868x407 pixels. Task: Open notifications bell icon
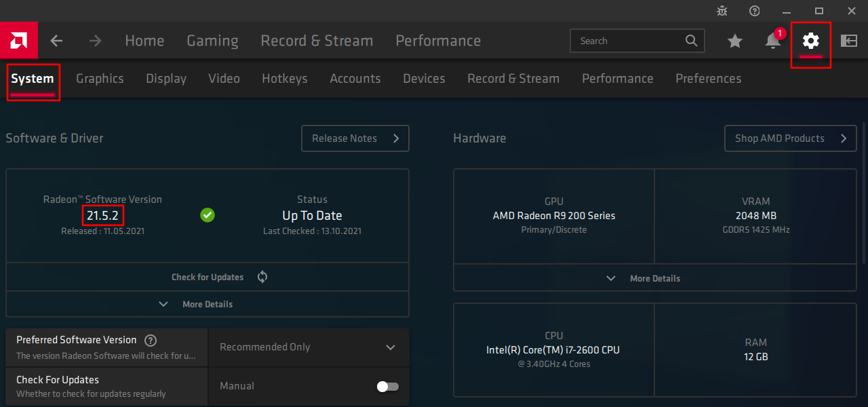pyautogui.click(x=773, y=41)
